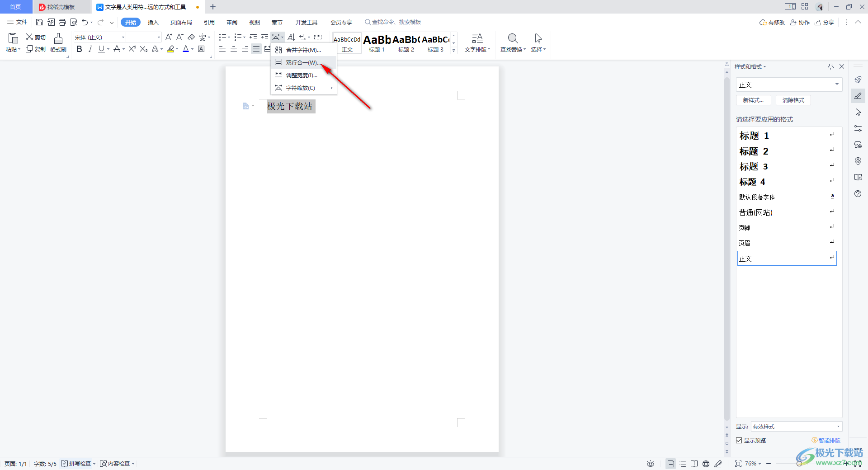Click the search commands box 查找命令

[393, 22]
